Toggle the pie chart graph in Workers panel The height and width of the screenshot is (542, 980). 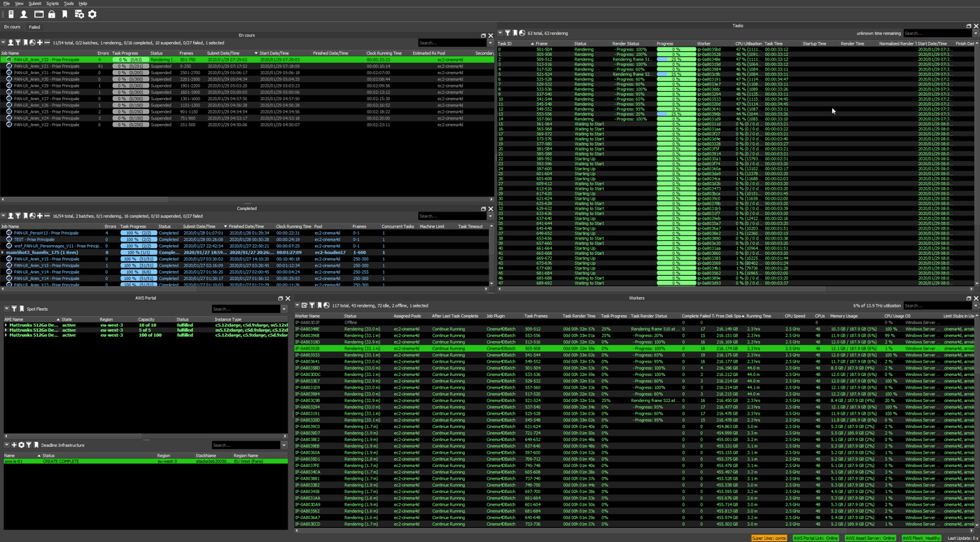click(326, 305)
